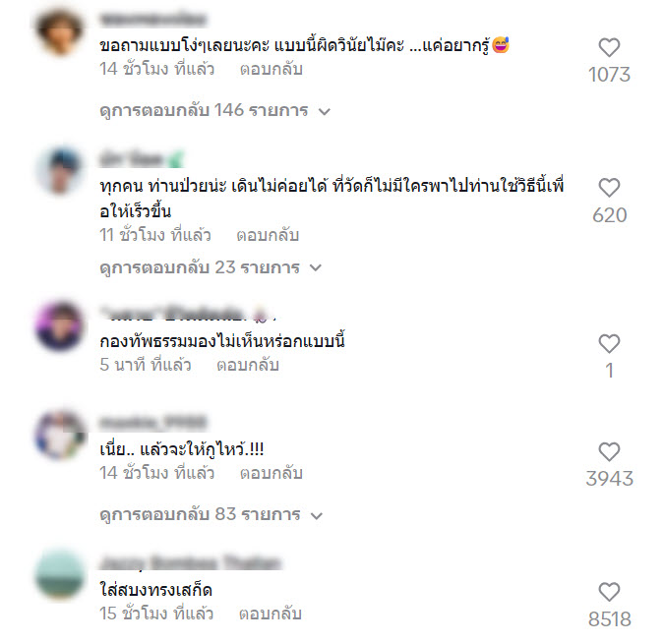Tap the heart on the 5-minute-old comment

pyautogui.click(x=609, y=343)
